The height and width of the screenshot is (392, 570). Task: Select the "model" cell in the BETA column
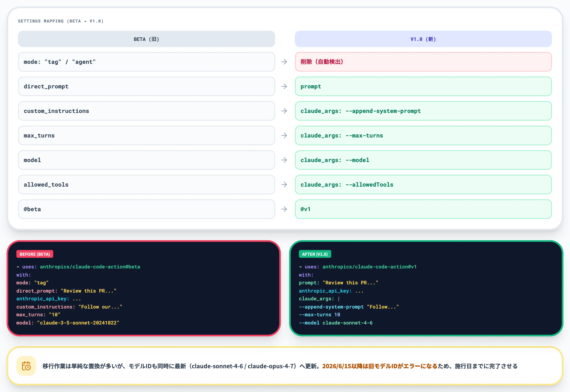tap(147, 160)
